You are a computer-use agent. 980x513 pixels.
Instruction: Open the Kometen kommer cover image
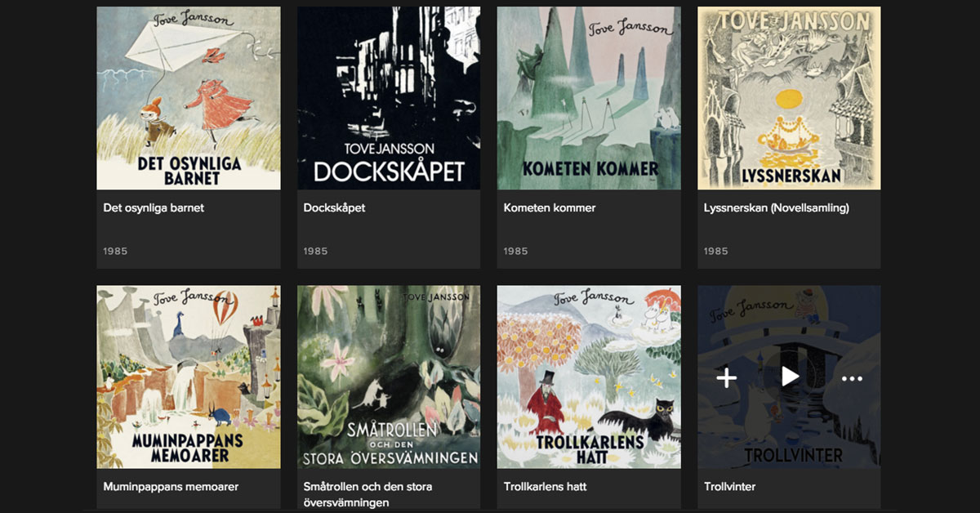pos(589,98)
